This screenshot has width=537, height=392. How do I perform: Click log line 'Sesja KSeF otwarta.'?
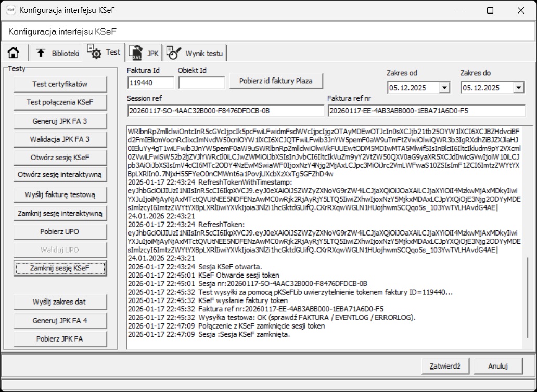[195, 267]
